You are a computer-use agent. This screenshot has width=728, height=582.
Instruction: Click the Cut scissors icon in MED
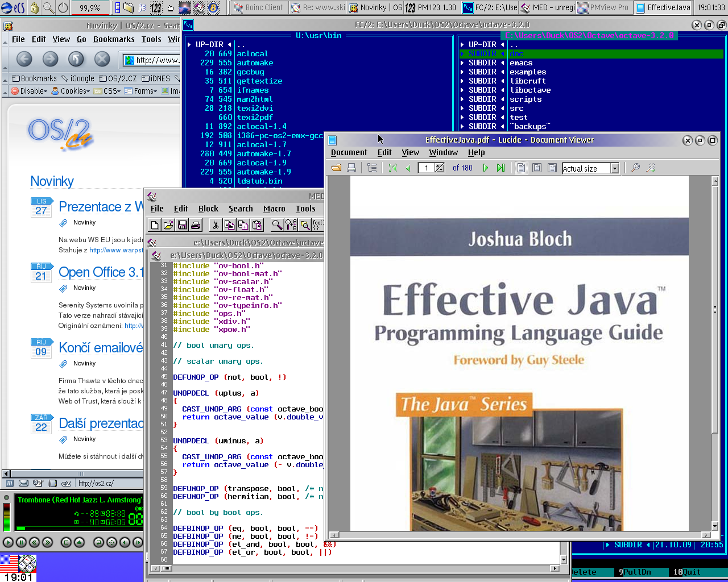pyautogui.click(x=216, y=225)
